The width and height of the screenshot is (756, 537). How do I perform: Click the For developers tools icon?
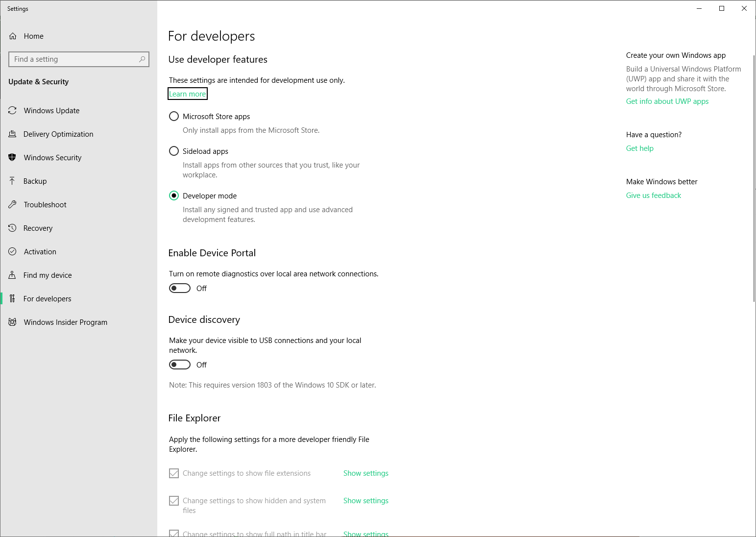pos(13,299)
